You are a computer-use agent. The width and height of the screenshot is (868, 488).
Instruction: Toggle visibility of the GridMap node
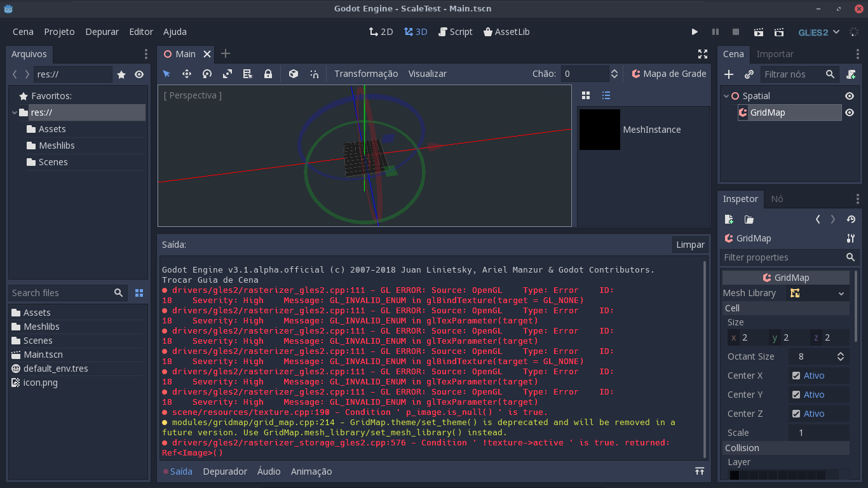pyautogui.click(x=850, y=112)
